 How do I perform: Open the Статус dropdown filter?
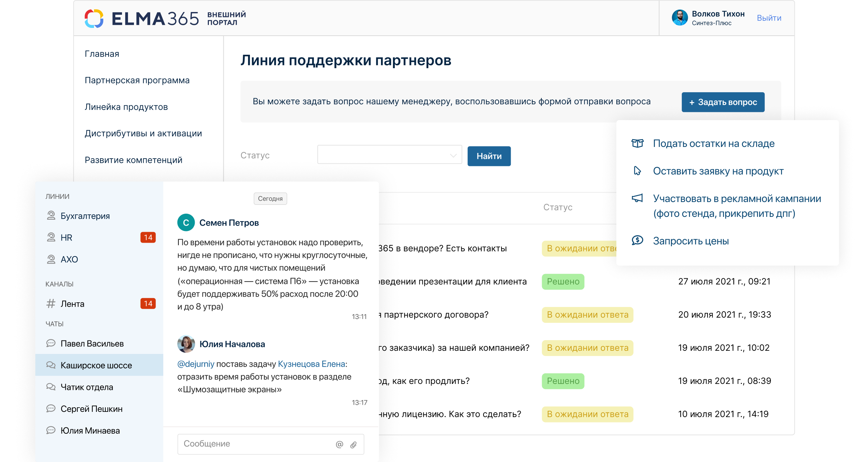click(x=389, y=155)
